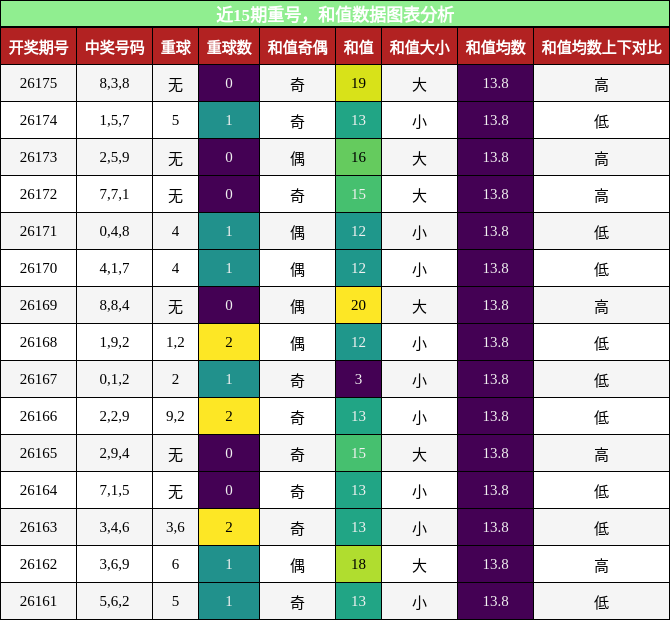Select period number 26163
Screen dimensions: 670x620
coord(38,527)
